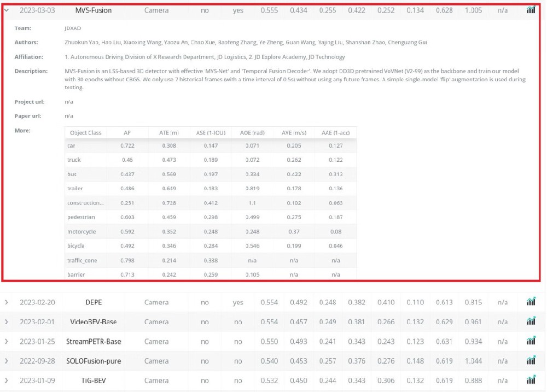Expand the TIG-BEV row chevron
The height and width of the screenshot is (392, 547).
click(6, 381)
